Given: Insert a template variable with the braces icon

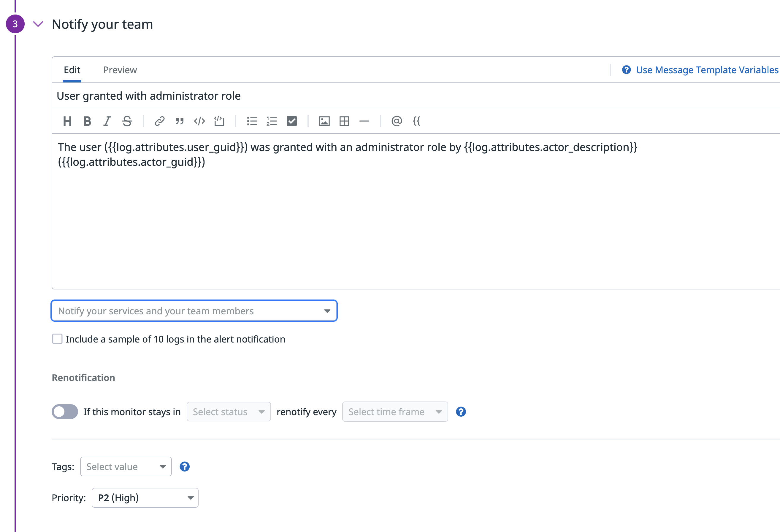Looking at the screenshot, I should [x=416, y=121].
